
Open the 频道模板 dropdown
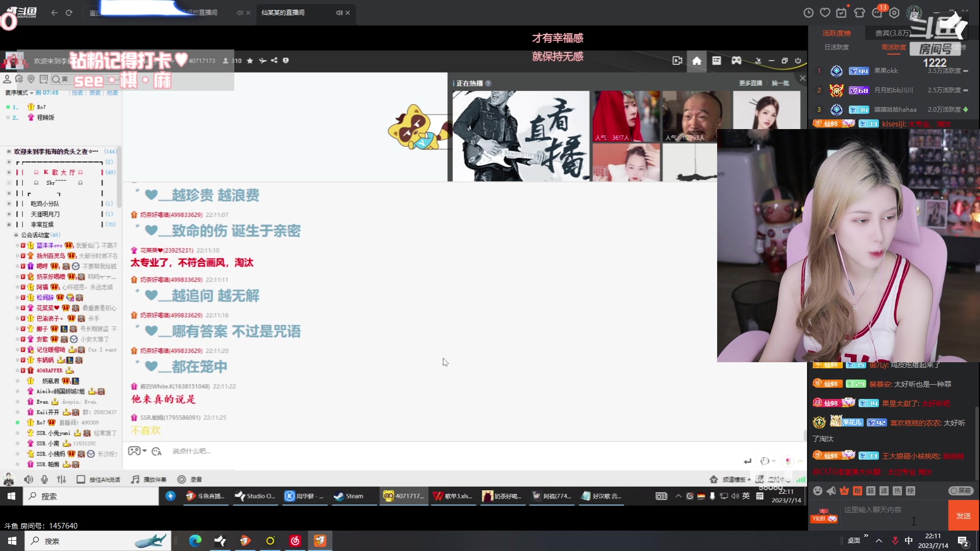(x=730, y=480)
